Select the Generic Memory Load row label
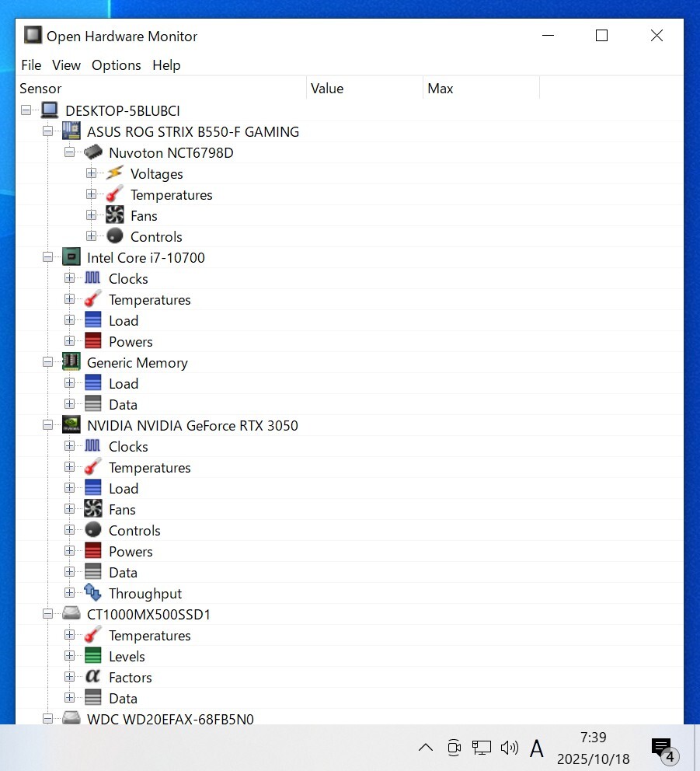 (124, 383)
